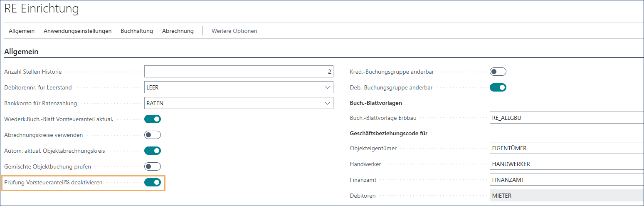Toggle Autom. aktual. Objektabrechnungskreis switch
The image size is (644, 206).
pyautogui.click(x=152, y=151)
